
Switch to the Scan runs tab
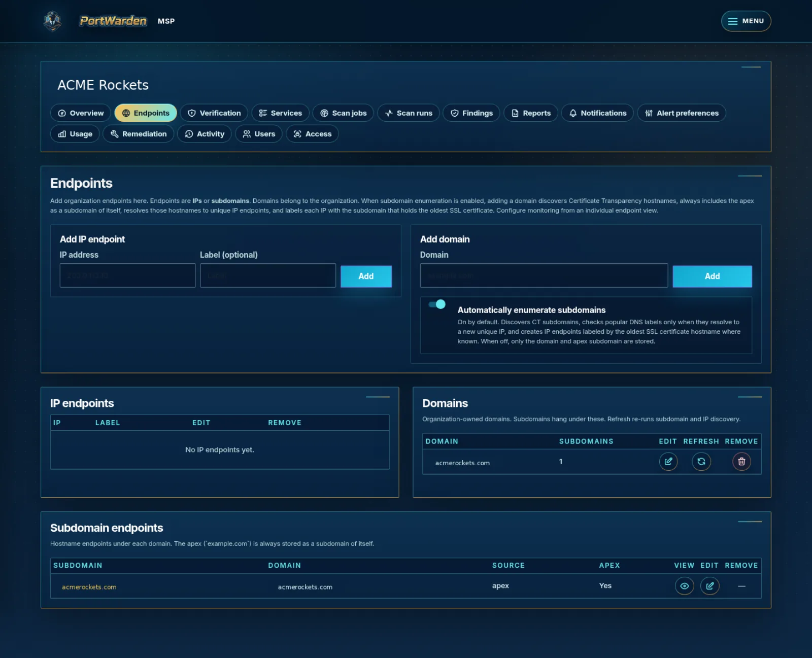409,113
